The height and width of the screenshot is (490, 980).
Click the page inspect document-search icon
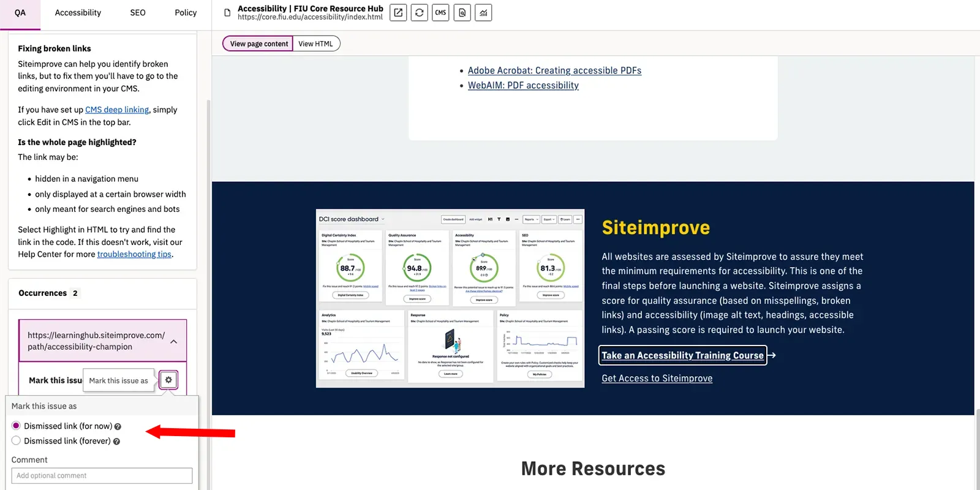(462, 12)
